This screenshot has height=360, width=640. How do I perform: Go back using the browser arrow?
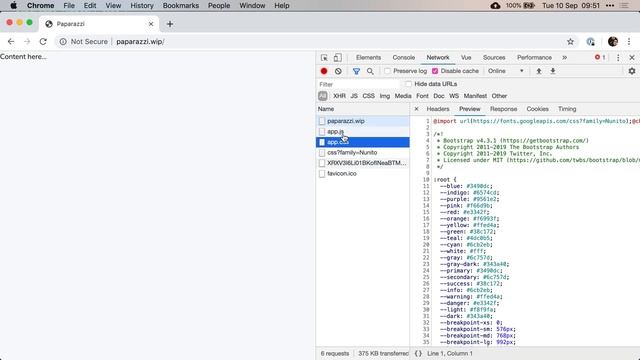11,42
